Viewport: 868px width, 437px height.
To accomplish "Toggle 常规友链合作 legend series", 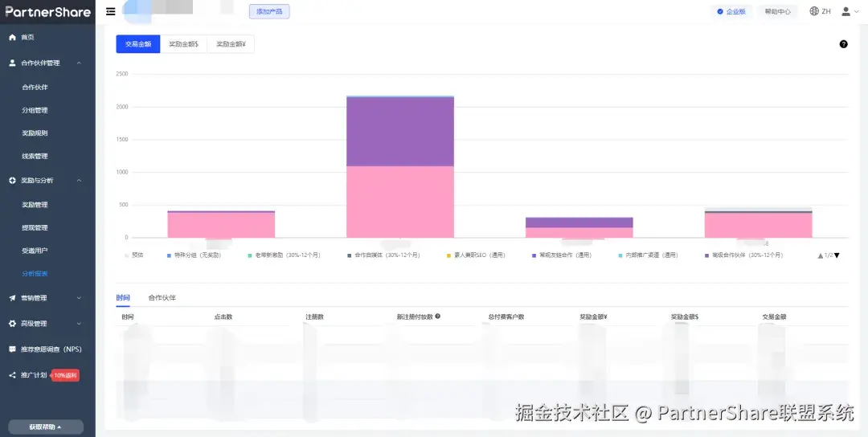I will (561, 255).
